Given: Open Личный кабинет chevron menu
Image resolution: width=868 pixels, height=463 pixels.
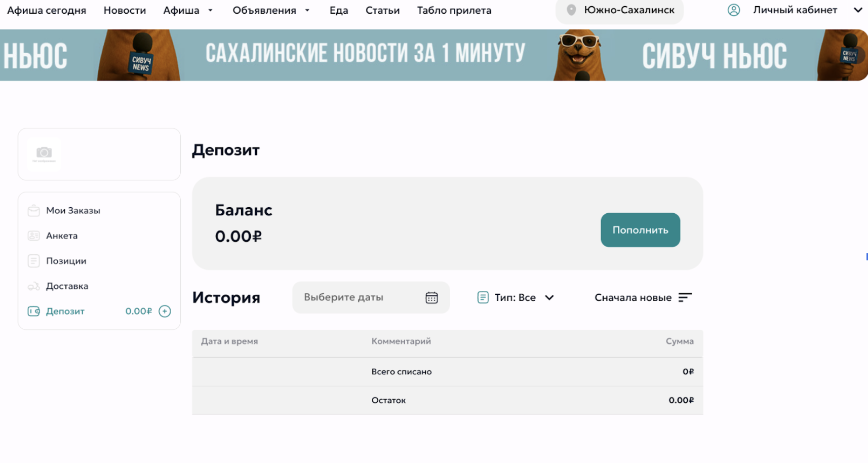Looking at the screenshot, I should (x=858, y=10).
